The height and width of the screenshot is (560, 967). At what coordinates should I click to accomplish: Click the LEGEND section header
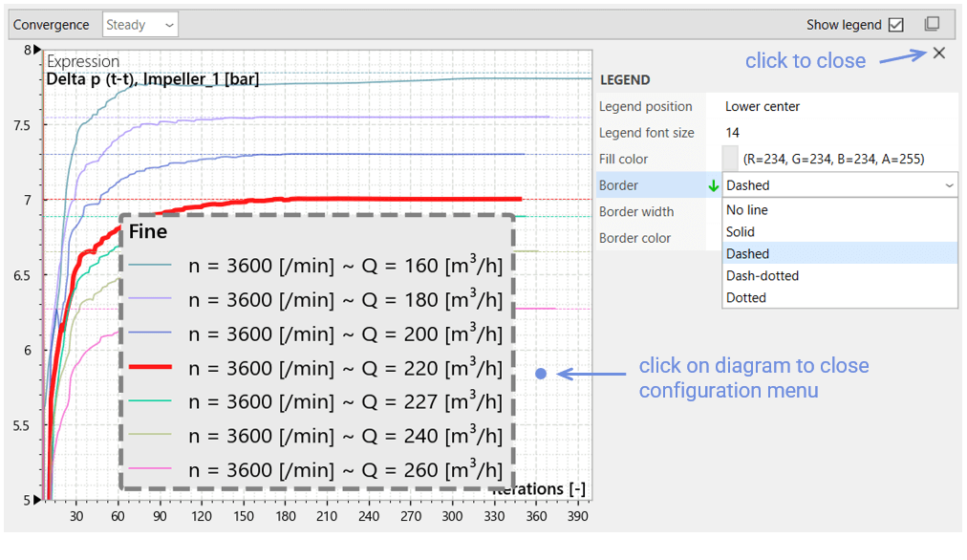(625, 80)
